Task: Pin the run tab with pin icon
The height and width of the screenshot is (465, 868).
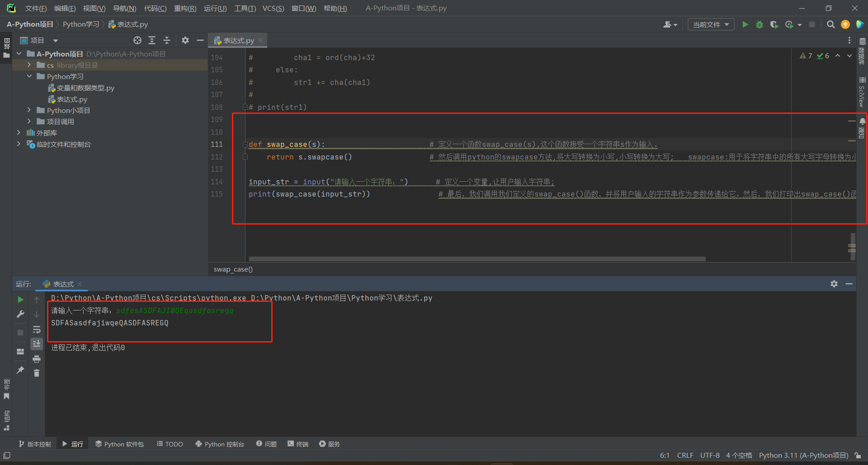Action: pos(20,370)
